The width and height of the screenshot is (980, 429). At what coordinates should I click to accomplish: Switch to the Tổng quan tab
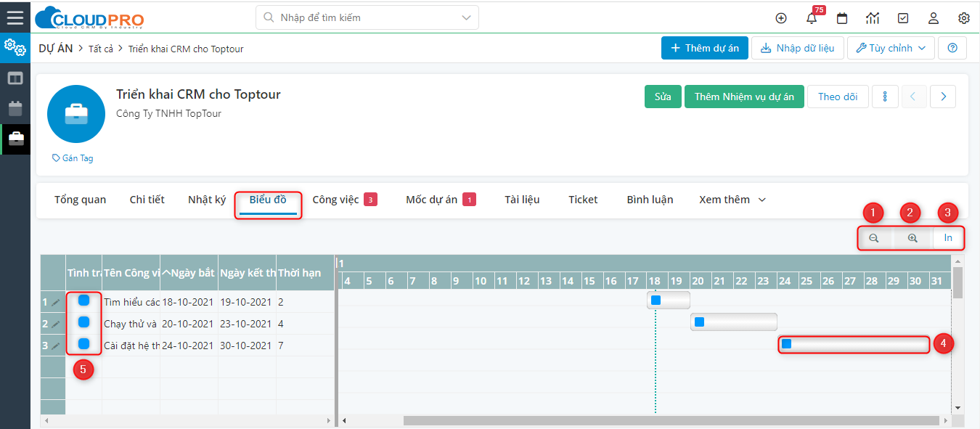click(80, 200)
